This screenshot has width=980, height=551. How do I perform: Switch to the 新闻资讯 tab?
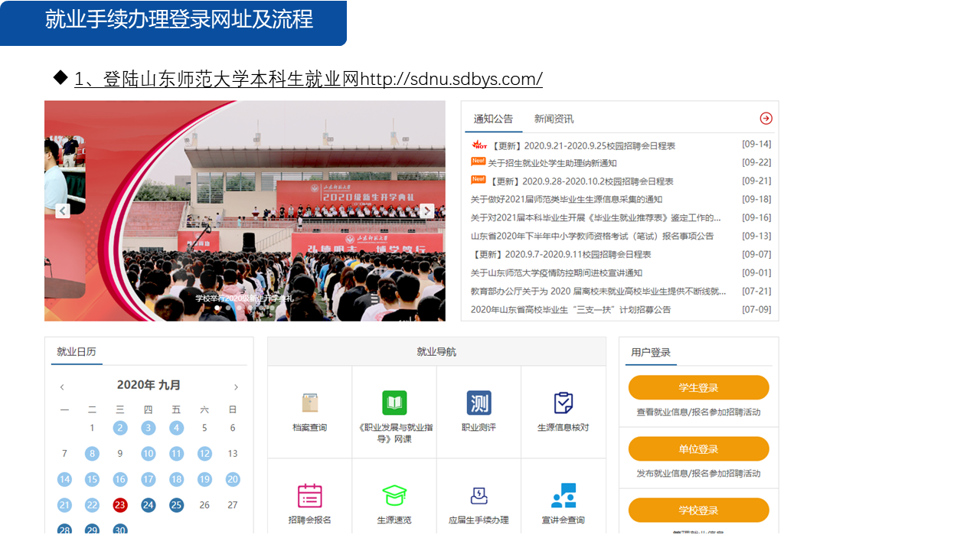coord(554,119)
